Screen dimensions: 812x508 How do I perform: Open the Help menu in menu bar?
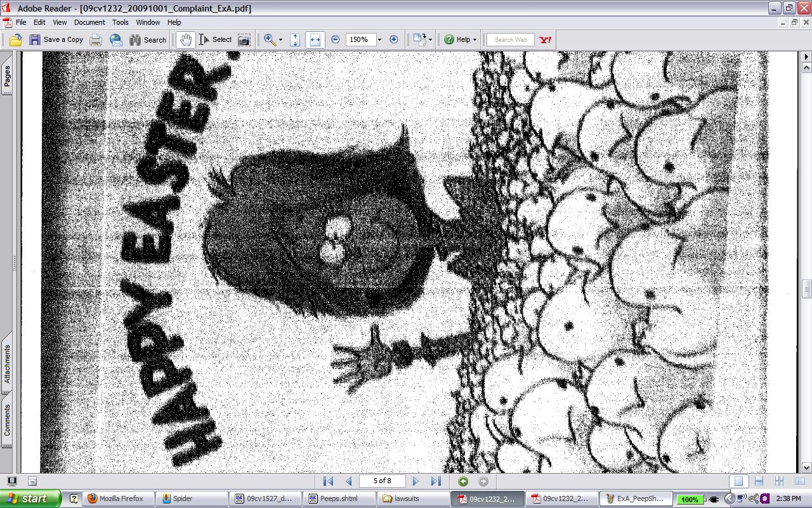[174, 22]
